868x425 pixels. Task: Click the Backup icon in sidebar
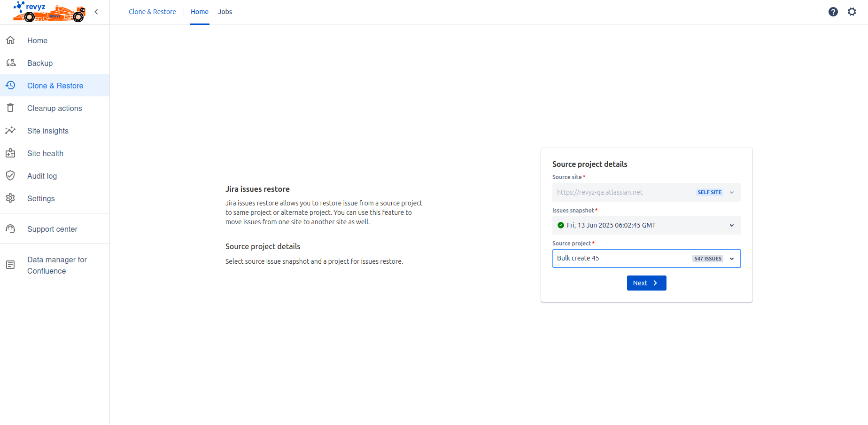(10, 63)
